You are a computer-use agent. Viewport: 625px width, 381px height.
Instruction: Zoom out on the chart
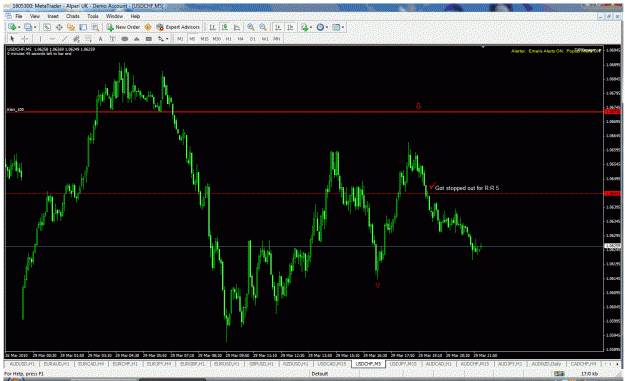click(x=263, y=27)
